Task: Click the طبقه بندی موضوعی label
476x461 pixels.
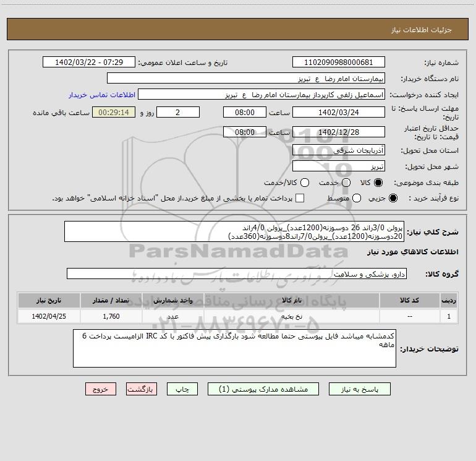Action: [x=426, y=183]
